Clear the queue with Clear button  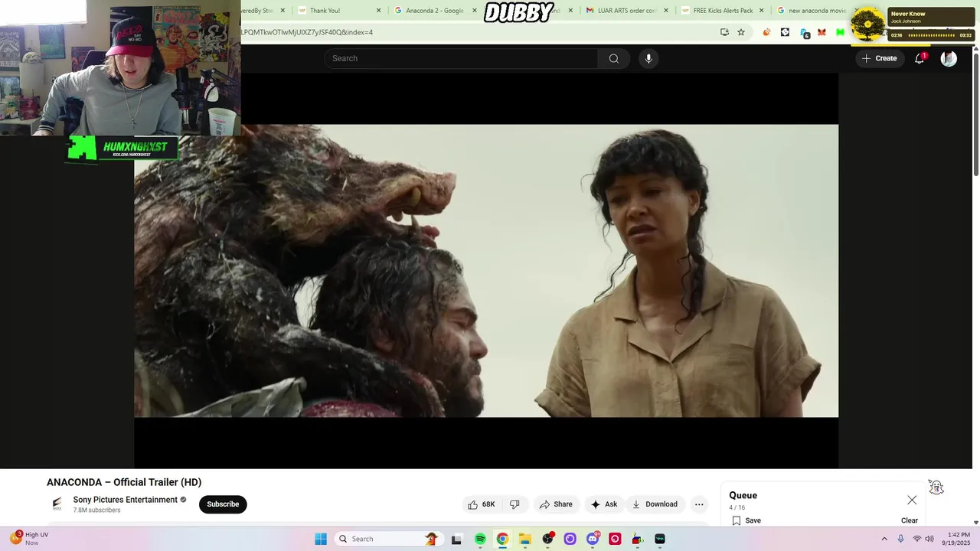pyautogui.click(x=910, y=520)
